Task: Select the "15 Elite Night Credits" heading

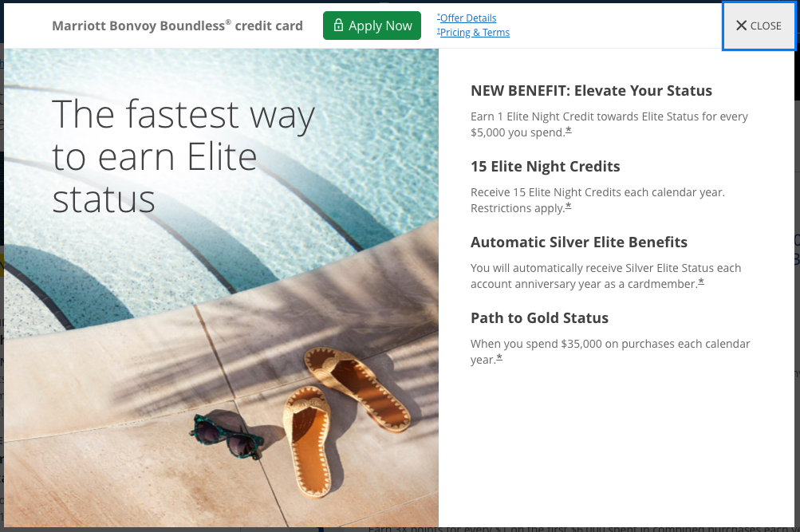Action: 545,166
